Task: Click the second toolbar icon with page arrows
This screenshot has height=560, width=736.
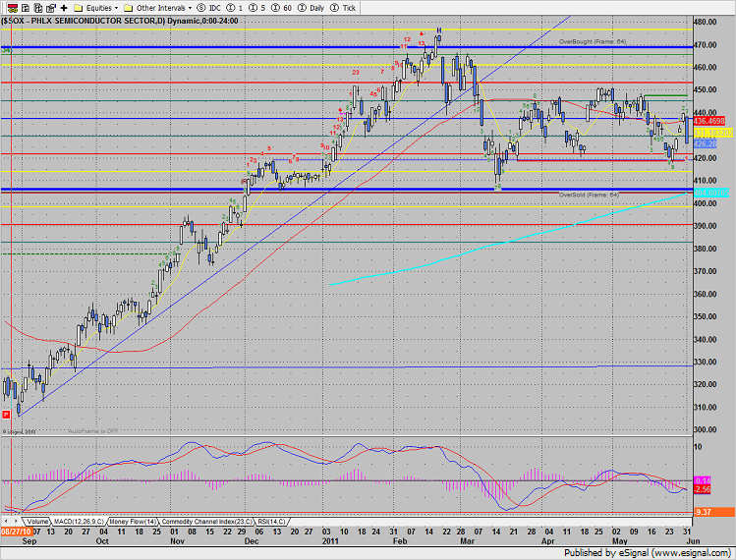Action: tap(26, 8)
